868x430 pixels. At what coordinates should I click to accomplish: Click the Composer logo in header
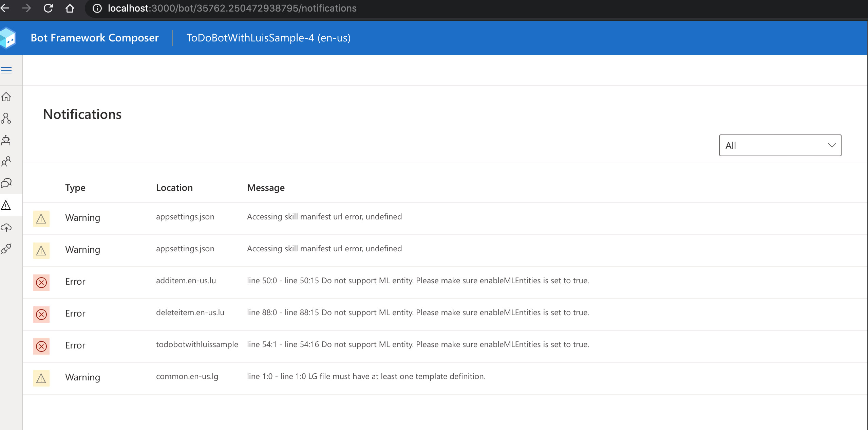click(8, 38)
